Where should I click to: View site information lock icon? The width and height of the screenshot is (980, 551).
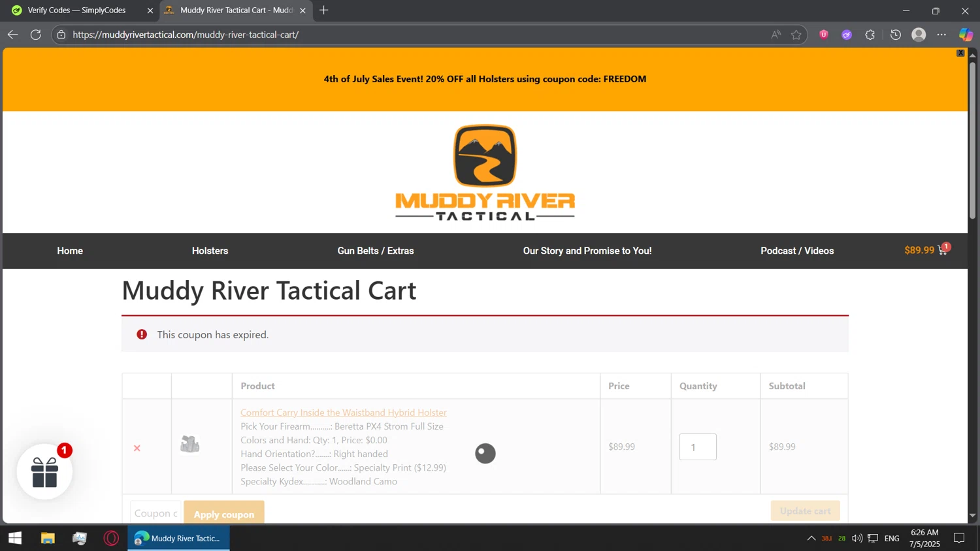pos(61,35)
